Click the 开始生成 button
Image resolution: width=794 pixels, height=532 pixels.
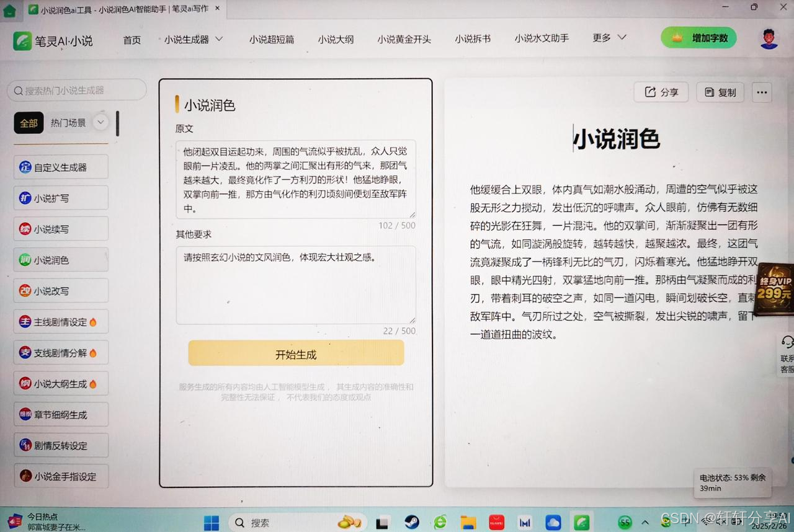296,354
